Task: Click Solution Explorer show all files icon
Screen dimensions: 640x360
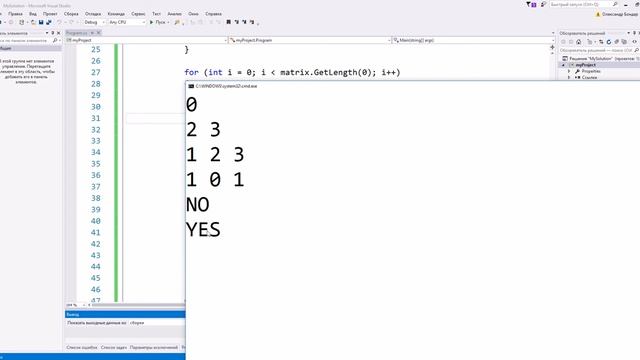Action: pyautogui.click(x=624, y=42)
